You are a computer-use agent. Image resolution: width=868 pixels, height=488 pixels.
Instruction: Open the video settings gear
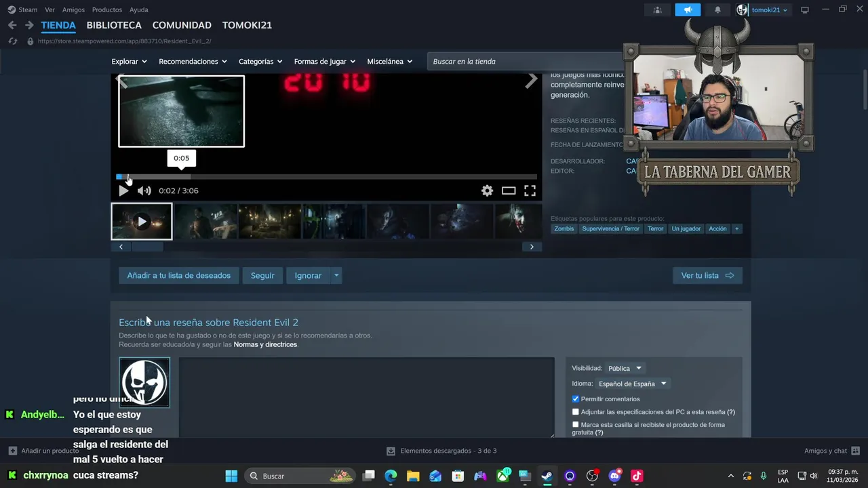point(487,191)
